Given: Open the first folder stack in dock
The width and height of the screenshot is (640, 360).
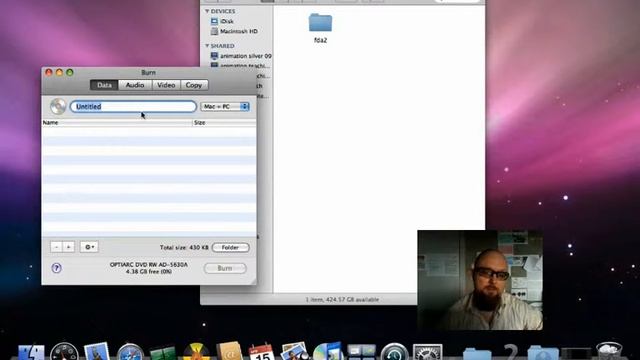Looking at the screenshot, I should (477, 353).
